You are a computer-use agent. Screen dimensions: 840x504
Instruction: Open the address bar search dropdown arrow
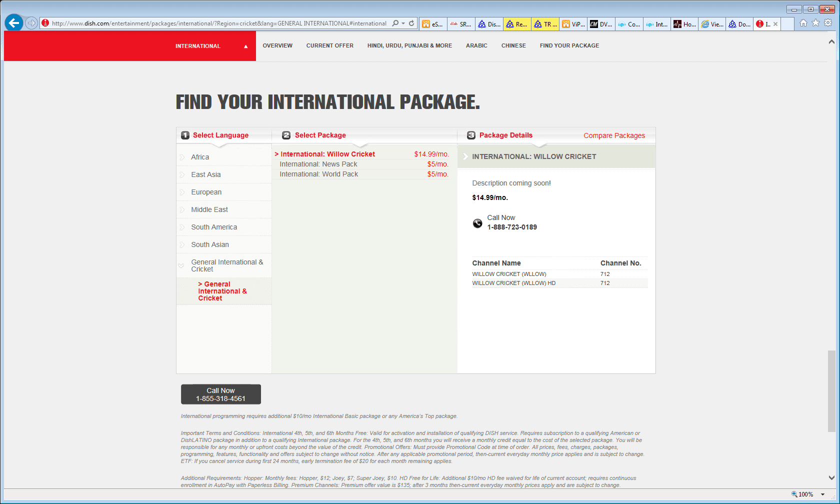403,23
